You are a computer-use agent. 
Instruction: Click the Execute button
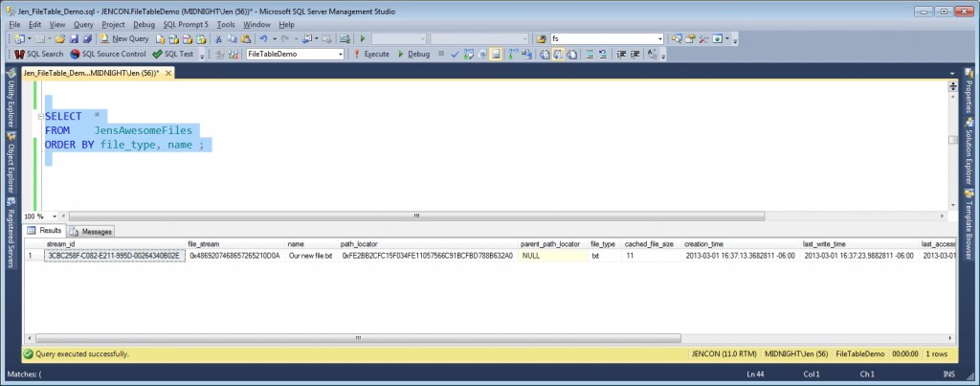pos(371,55)
